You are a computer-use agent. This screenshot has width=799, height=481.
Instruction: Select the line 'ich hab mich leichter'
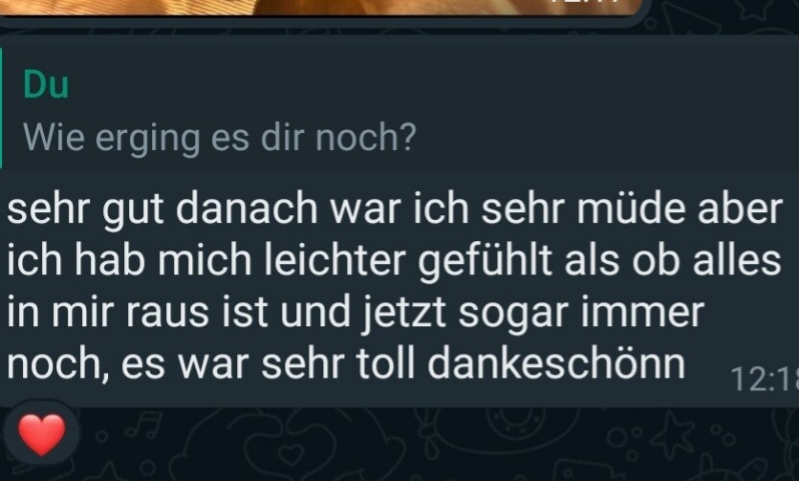click(x=394, y=261)
